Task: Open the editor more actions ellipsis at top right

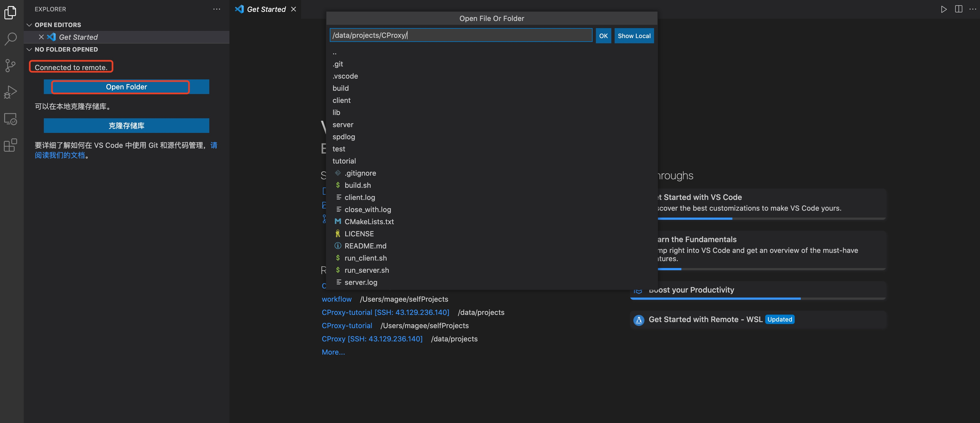Action: [x=972, y=9]
